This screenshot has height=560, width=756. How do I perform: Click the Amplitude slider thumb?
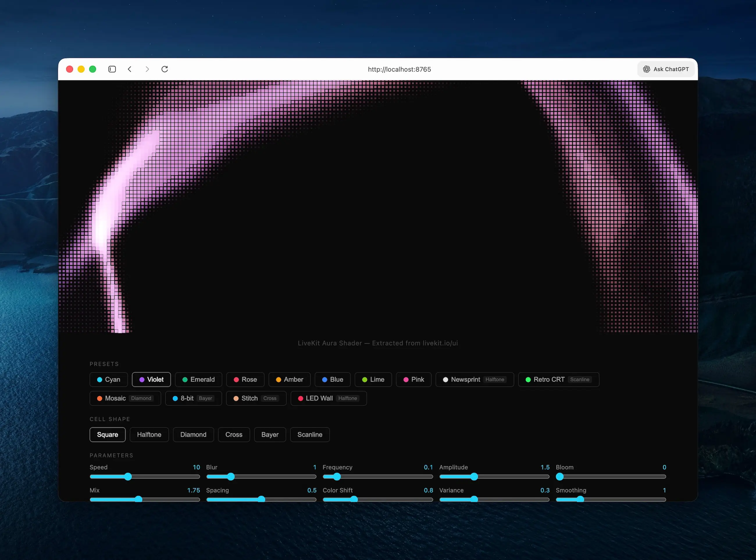pos(474,477)
